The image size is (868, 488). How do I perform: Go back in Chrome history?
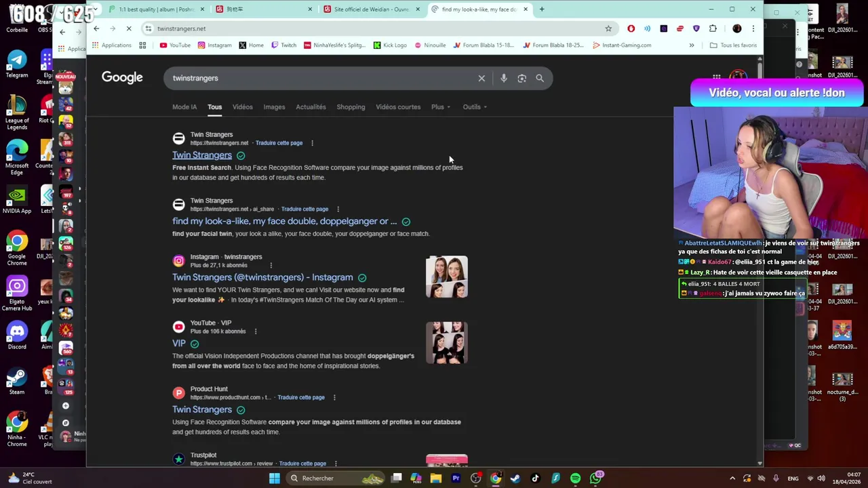(96, 28)
